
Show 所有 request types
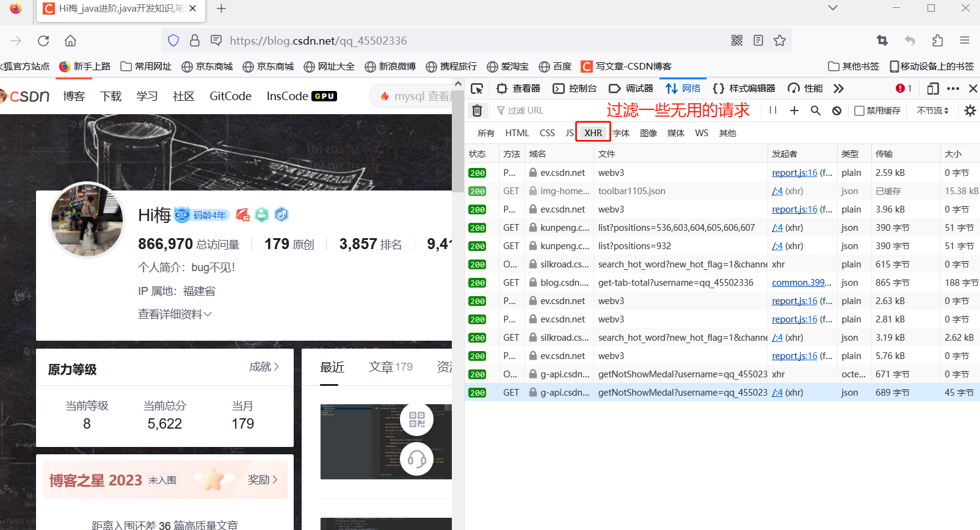[486, 132]
